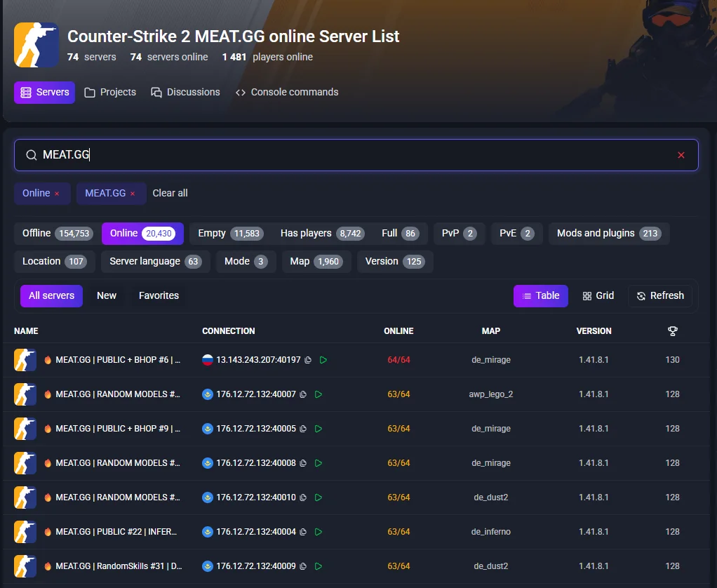The width and height of the screenshot is (717, 588).
Task: Open the Version filter dropdown
Action: click(x=395, y=262)
